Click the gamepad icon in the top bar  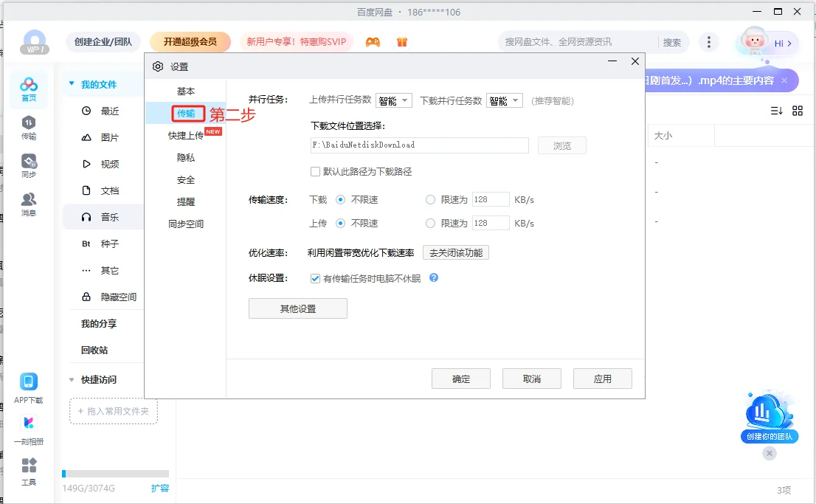[x=373, y=43]
